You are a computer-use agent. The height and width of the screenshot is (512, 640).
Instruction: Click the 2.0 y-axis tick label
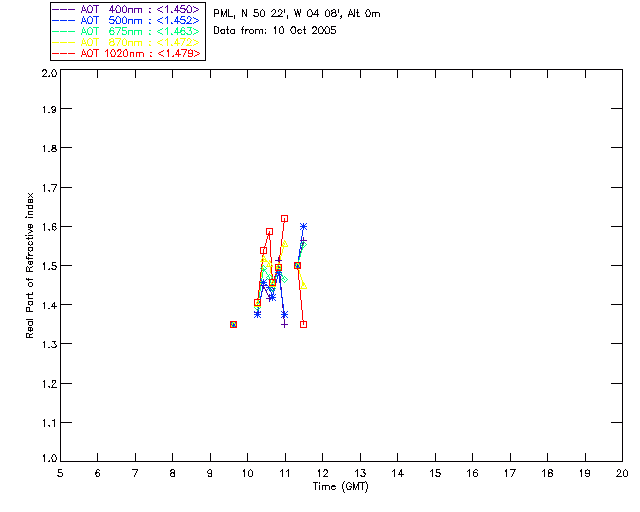pos(49,74)
